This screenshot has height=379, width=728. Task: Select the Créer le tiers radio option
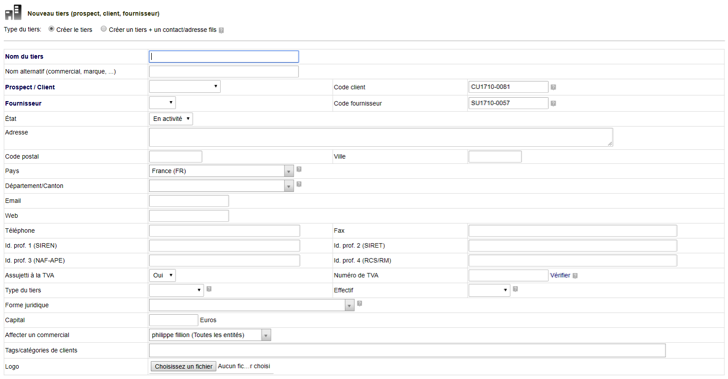pos(52,29)
